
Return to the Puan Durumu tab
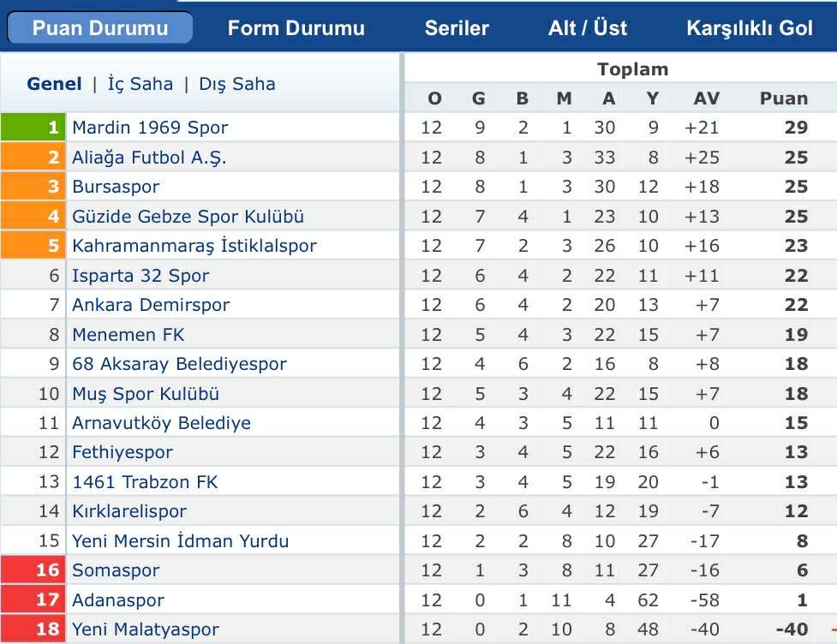click(x=97, y=27)
